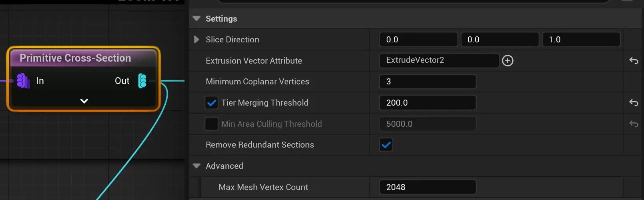This screenshot has height=200, width=644.
Task: Enable the Min Area Culling Threshold checkbox
Action: click(211, 124)
